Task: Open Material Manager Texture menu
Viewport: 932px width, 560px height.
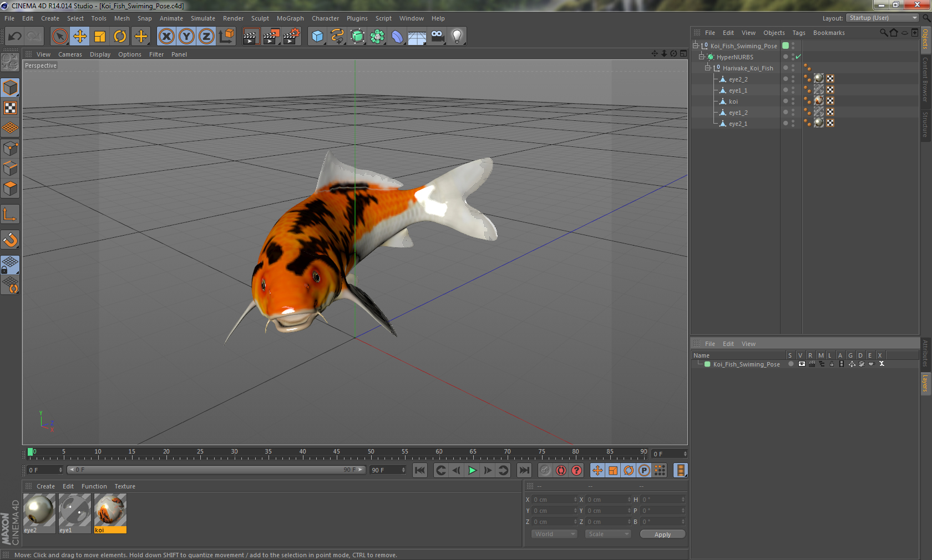Action: click(x=125, y=486)
